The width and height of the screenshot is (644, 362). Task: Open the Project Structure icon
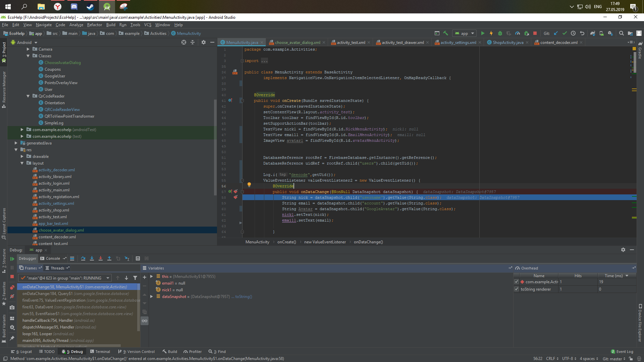(630, 33)
